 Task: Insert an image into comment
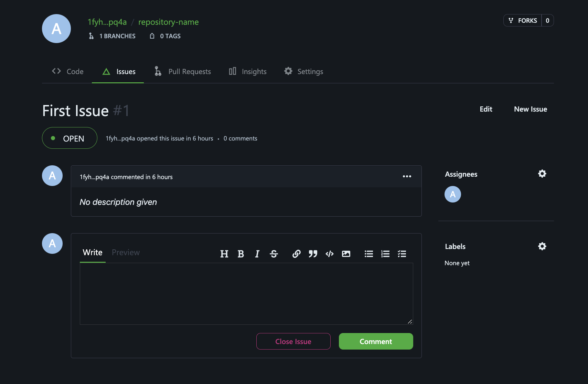[346, 254]
